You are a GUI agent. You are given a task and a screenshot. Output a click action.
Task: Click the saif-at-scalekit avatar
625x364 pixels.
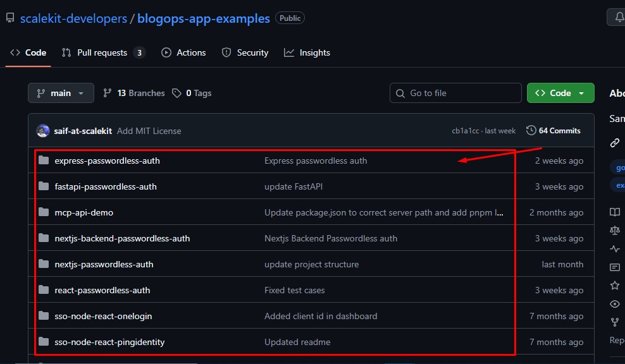[x=42, y=131]
